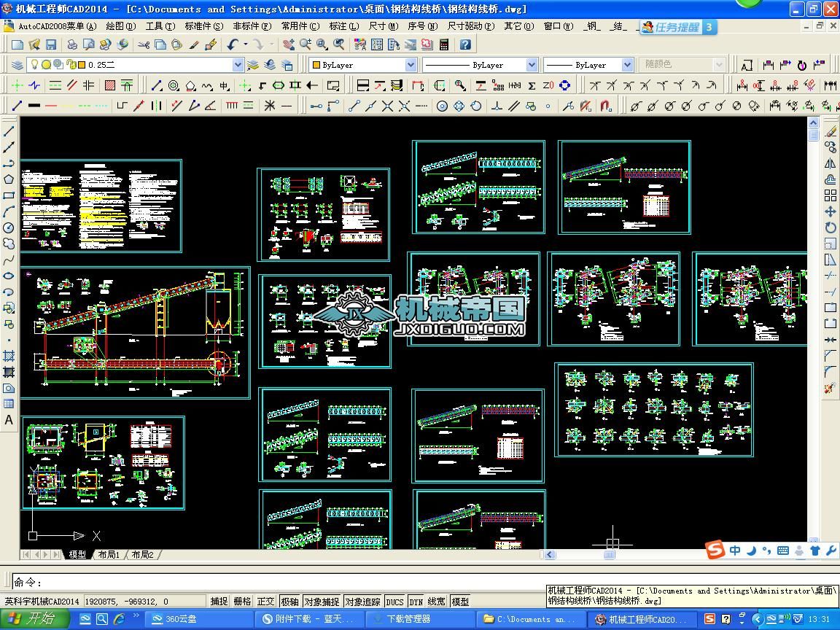The height and width of the screenshot is (630, 840).
Task: Select the Line tool in left toolbar
Action: coord(9,131)
